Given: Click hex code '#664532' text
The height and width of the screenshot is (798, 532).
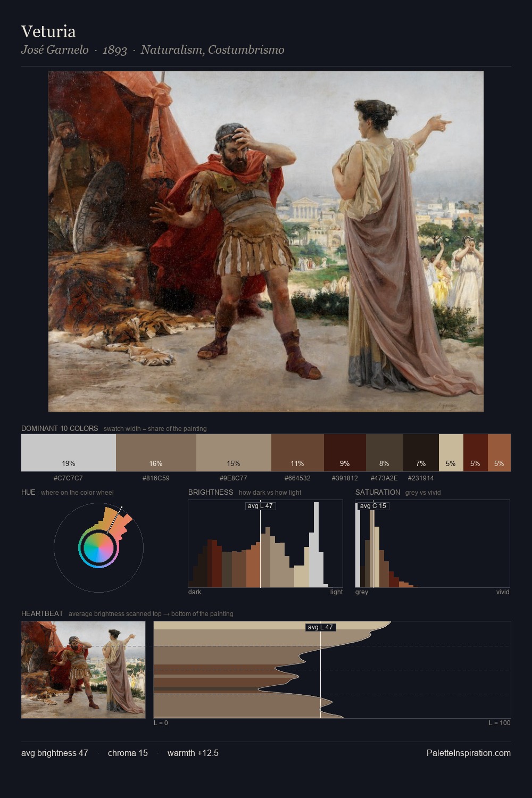Looking at the screenshot, I should coord(297,478).
